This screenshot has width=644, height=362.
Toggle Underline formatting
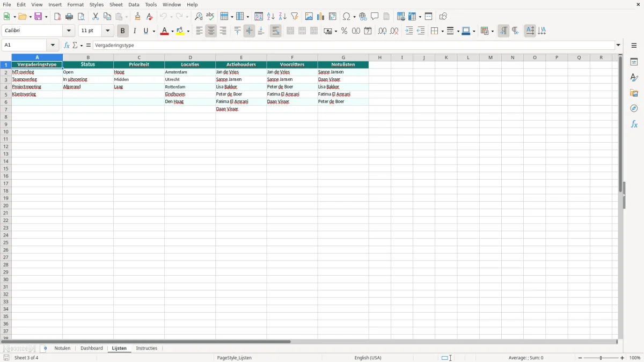(x=145, y=31)
